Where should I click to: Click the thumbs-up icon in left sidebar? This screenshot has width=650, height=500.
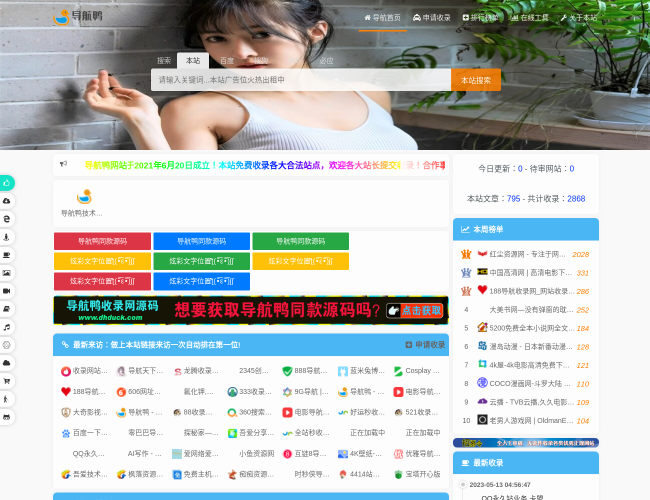(7, 183)
